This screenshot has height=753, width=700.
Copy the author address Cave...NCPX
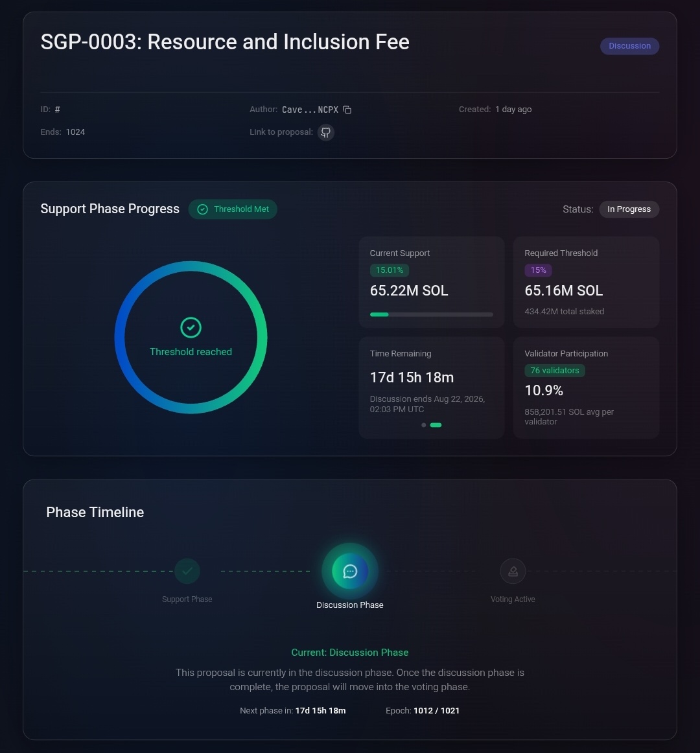click(x=347, y=110)
